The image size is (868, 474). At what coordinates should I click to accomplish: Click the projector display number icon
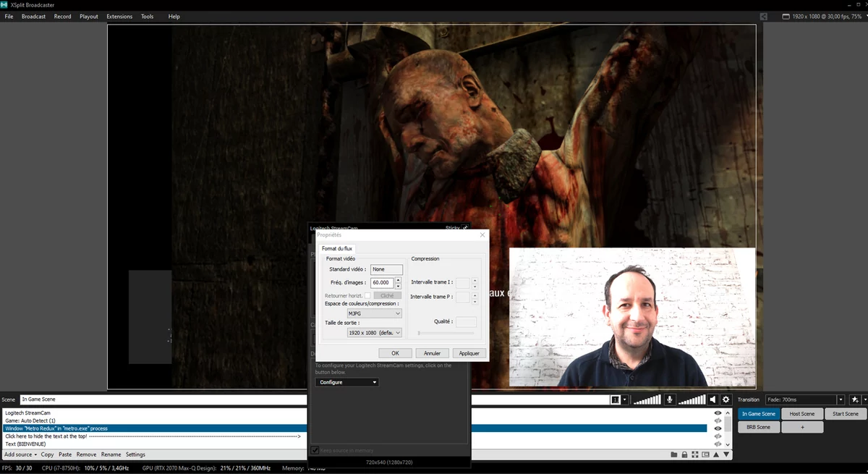pyautogui.click(x=615, y=399)
